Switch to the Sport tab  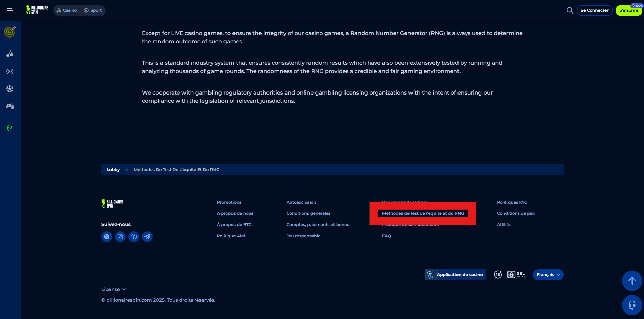pos(93,10)
